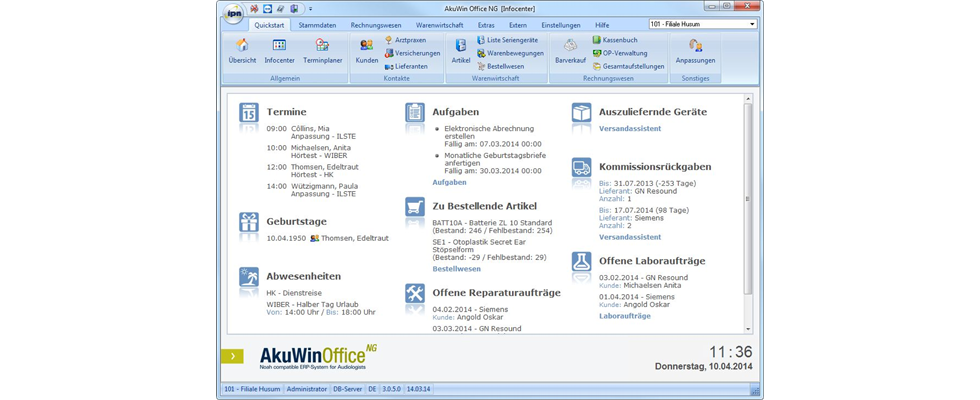Expand the 101 - Filiale Husum dropdown
The image size is (980, 400).
coord(752,24)
